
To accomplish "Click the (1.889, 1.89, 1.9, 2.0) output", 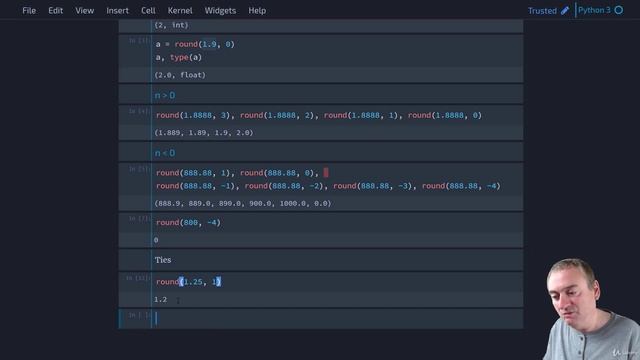I will click(x=204, y=133).
